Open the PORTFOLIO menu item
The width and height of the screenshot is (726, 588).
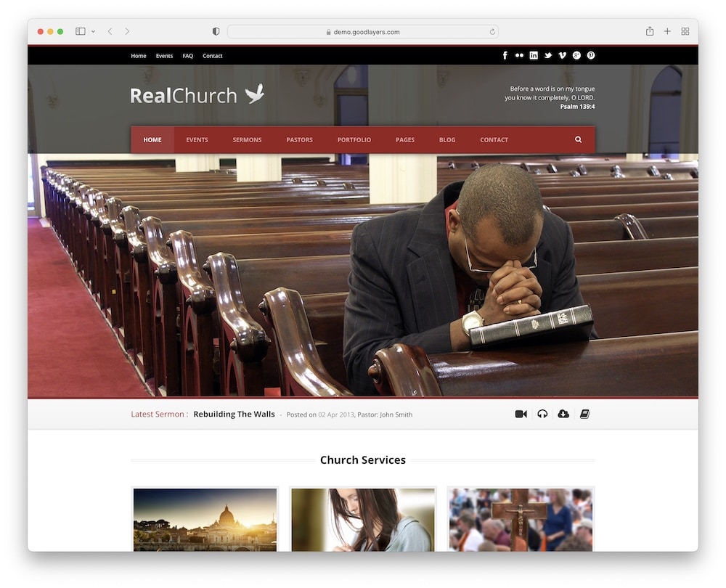point(354,140)
